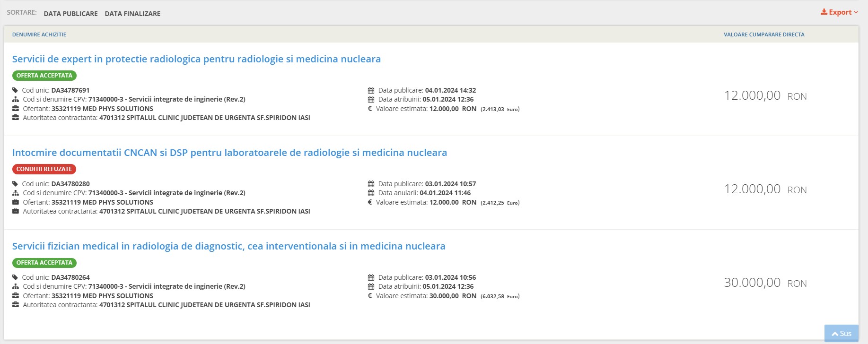Click calendar icon for publicare 03.01.2024 10:57
868x344 pixels.
(x=371, y=184)
